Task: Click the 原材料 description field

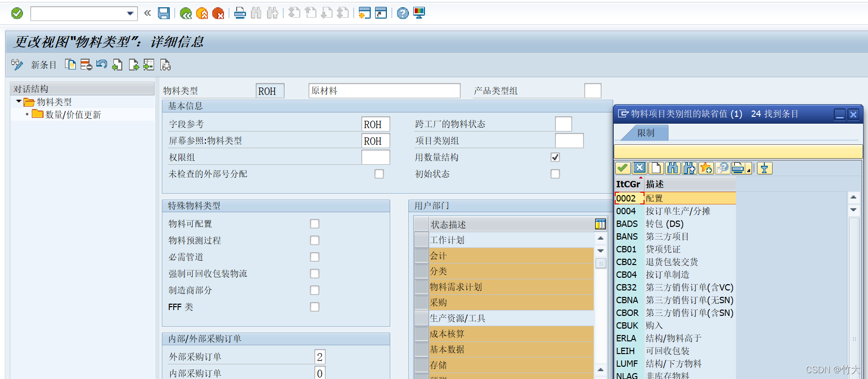Action: pos(384,91)
